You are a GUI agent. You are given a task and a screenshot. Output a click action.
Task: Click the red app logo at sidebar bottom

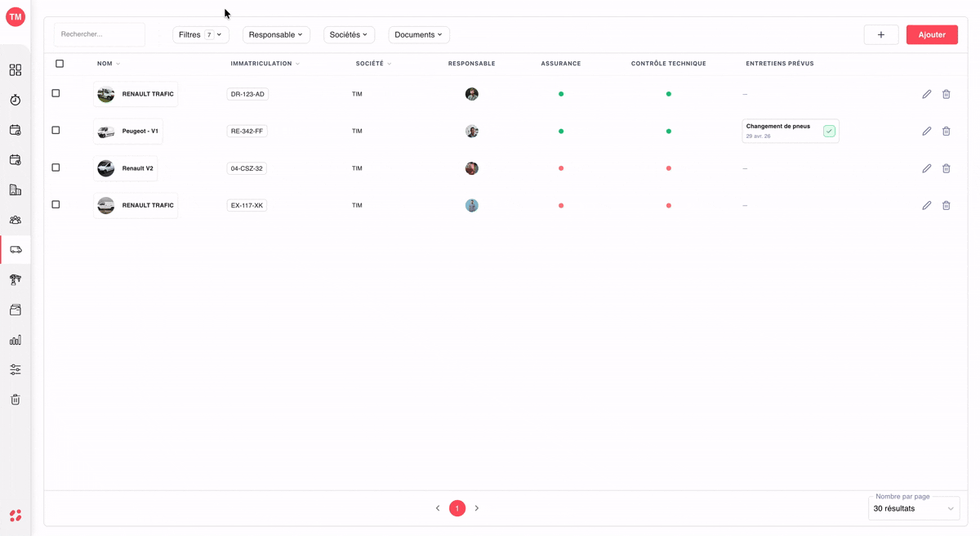pyautogui.click(x=16, y=516)
